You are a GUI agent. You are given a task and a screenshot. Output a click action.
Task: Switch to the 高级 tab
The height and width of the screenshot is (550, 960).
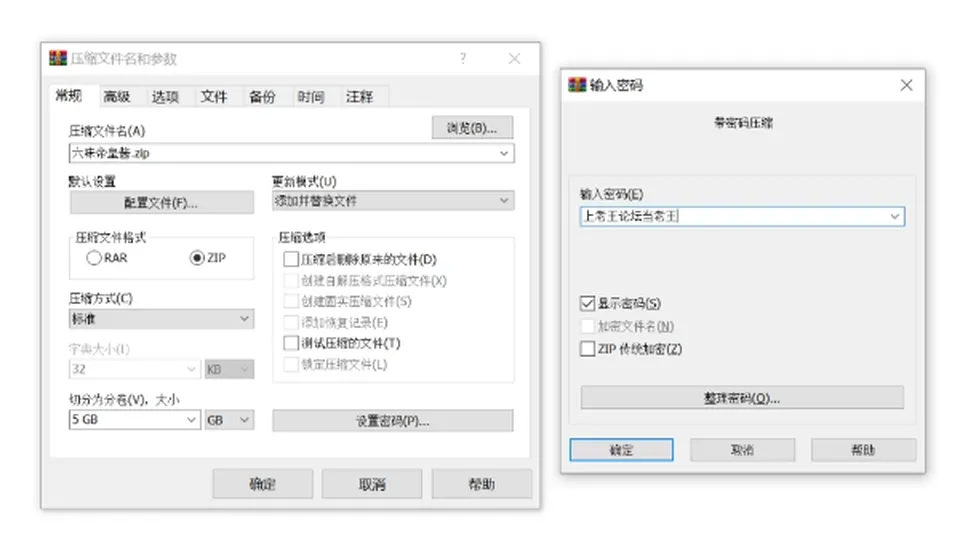(117, 96)
